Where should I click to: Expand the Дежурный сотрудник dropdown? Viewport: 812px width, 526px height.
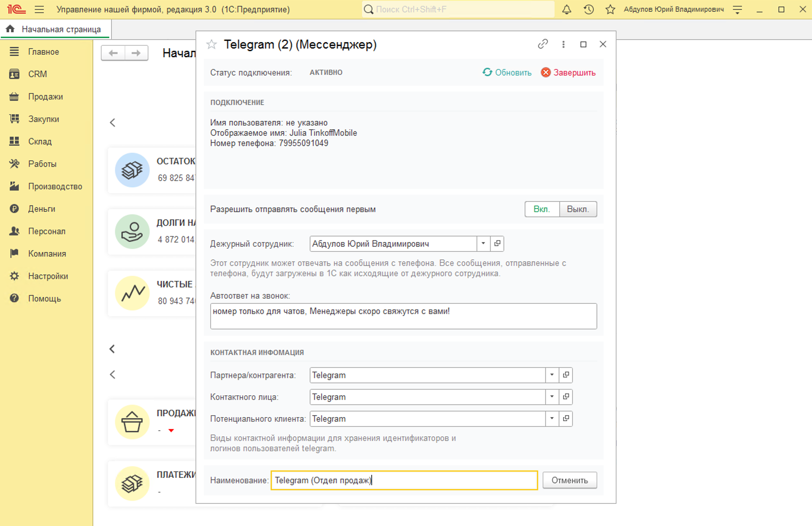click(483, 243)
